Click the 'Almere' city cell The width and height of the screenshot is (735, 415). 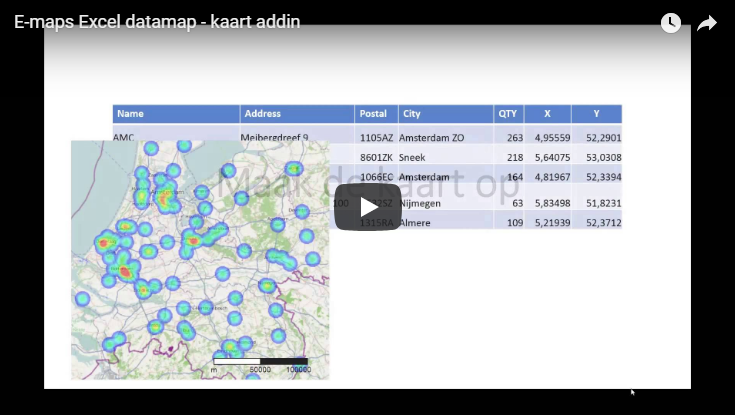coord(414,223)
